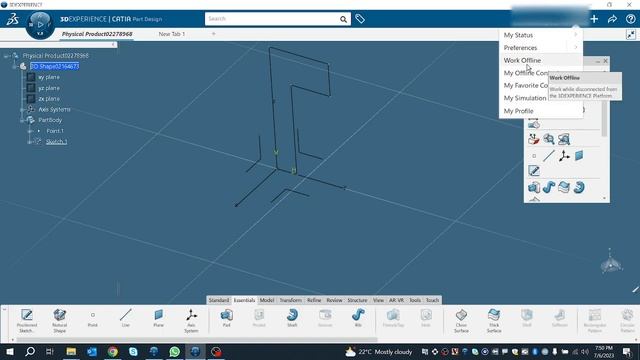Viewport: 640px width, 360px height.
Task: Click the bottom toolbar horizontal scrollbar
Action: (x=196, y=340)
